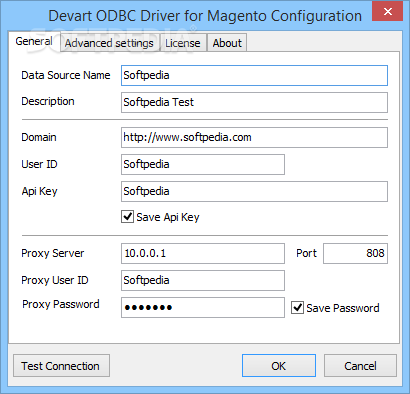Select the General tab
Viewport: 410px width, 394px height.
[x=34, y=41]
